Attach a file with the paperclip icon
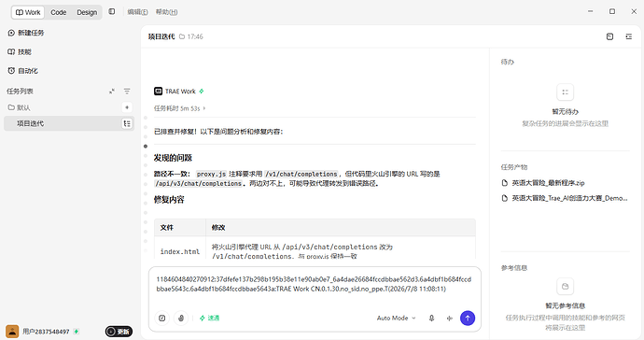The width and height of the screenshot is (644, 340). point(181,318)
